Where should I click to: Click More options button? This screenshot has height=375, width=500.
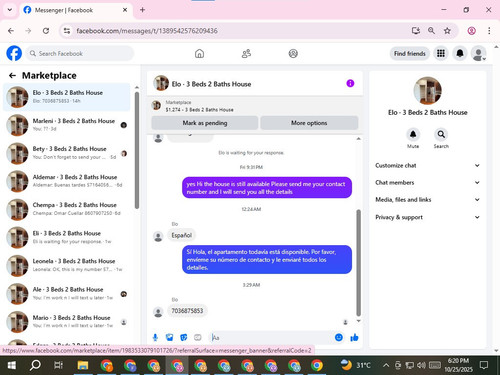(309, 123)
